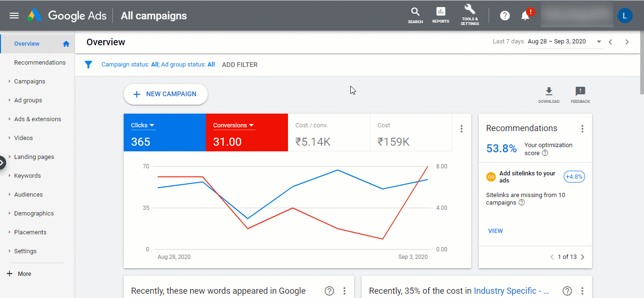Open the Feedback icon
Viewport: 644px width, 298px height.
click(580, 92)
